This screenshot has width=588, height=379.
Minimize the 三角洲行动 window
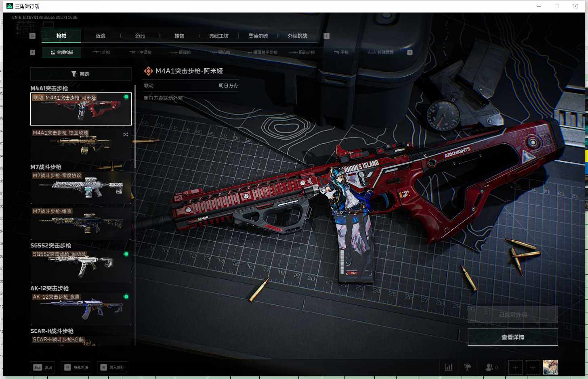[539, 6]
